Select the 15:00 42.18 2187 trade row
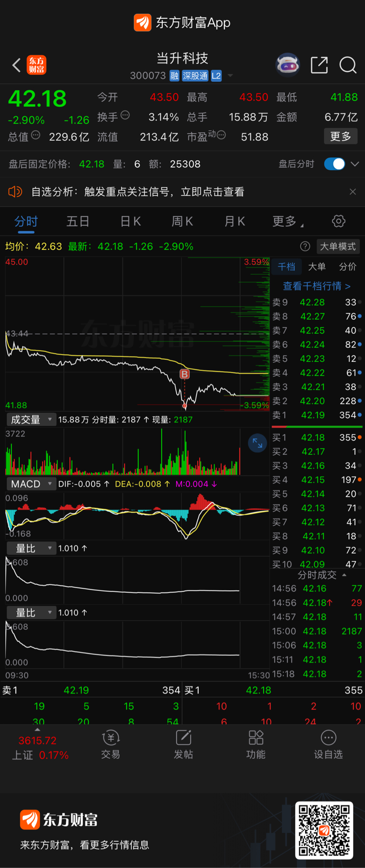 317,631
